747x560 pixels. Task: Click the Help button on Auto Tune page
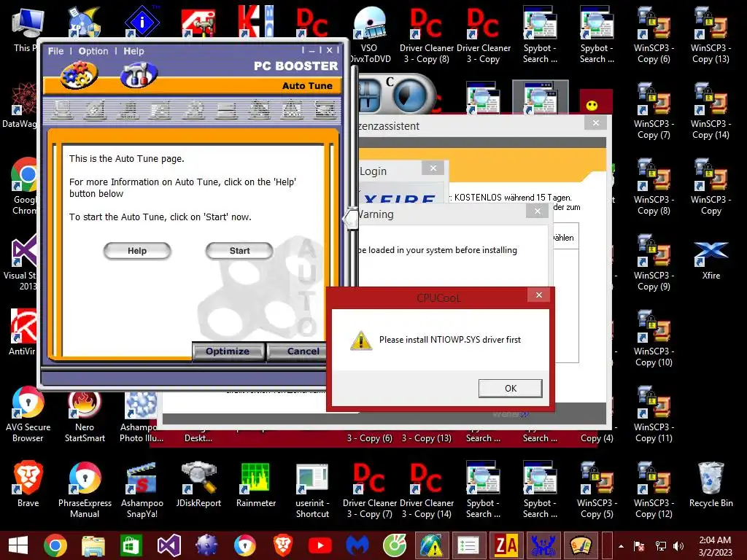pyautogui.click(x=137, y=251)
